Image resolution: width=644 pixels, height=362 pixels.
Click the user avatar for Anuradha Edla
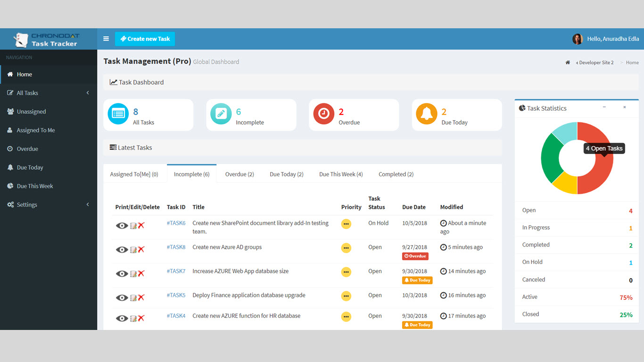pos(577,39)
